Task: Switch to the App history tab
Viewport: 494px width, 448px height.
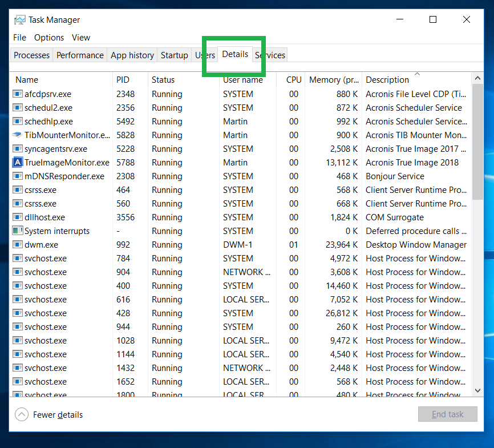Action: click(132, 55)
